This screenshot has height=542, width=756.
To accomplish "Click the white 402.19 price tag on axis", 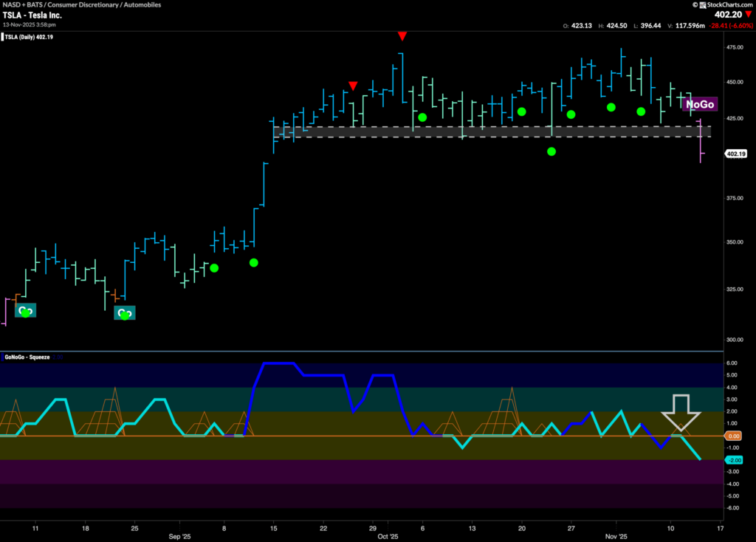I will click(736, 154).
